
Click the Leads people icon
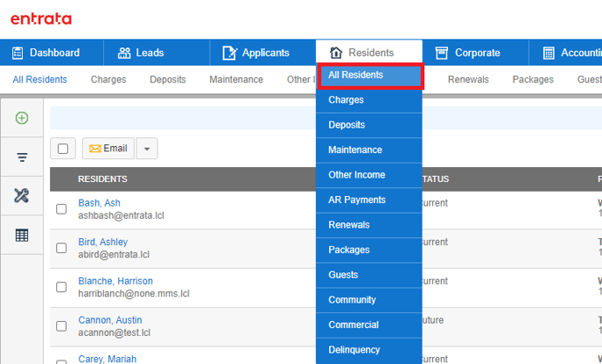click(x=124, y=52)
